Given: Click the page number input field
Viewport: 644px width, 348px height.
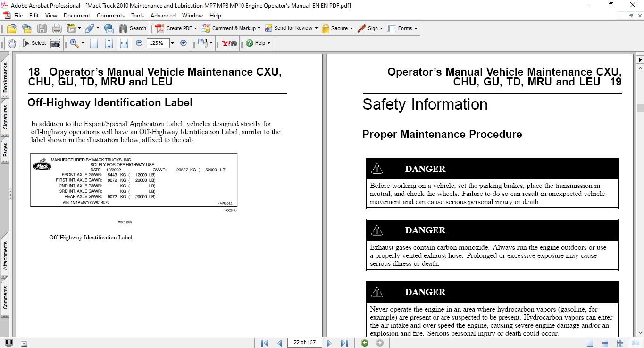Looking at the screenshot, I should click(x=304, y=343).
